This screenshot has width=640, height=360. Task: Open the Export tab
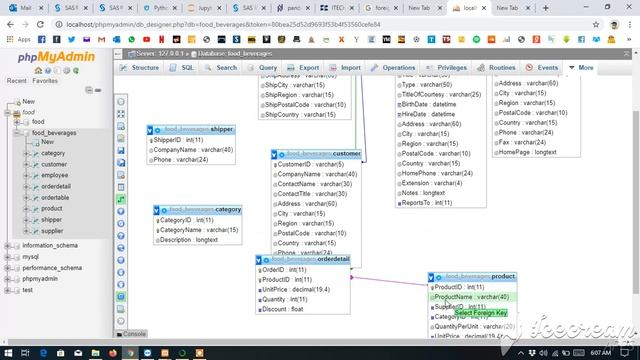coord(303,68)
